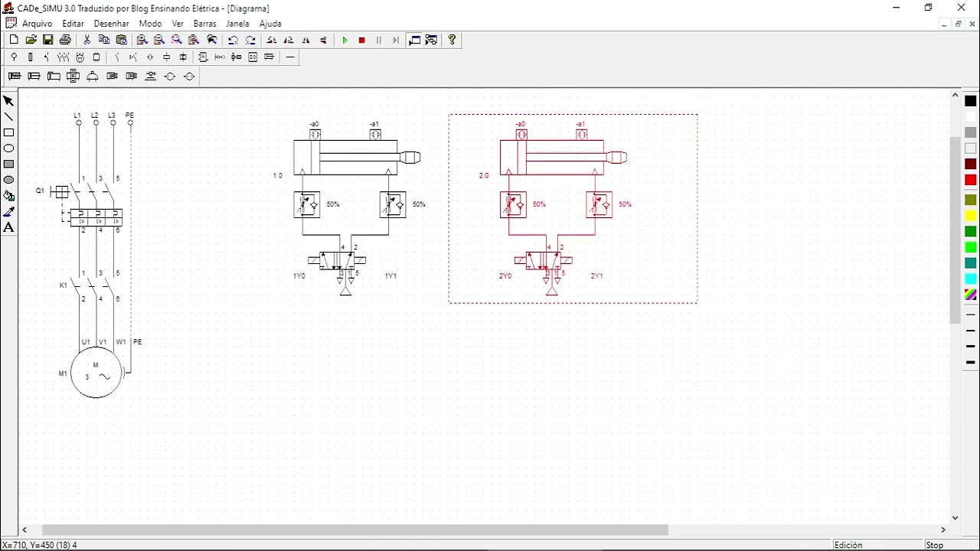Screen dimensions: 980x551
Task: Click the horizontal scrollbar thumb
Action: [x=355, y=530]
